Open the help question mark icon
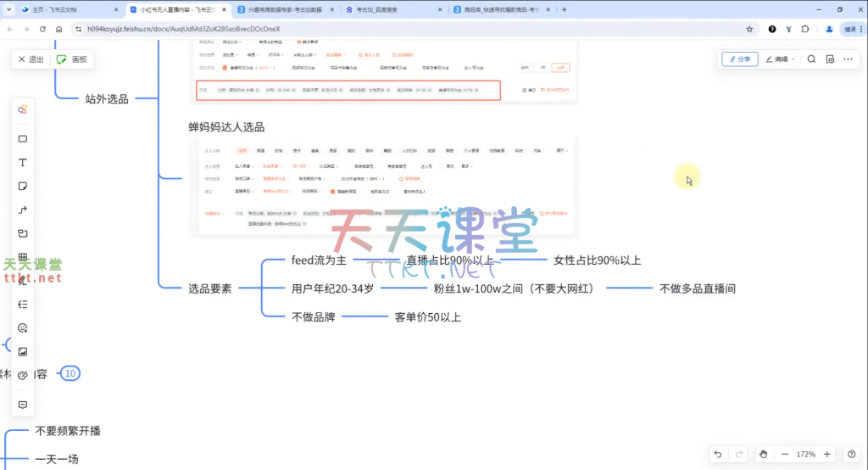868x470 pixels. point(851,454)
